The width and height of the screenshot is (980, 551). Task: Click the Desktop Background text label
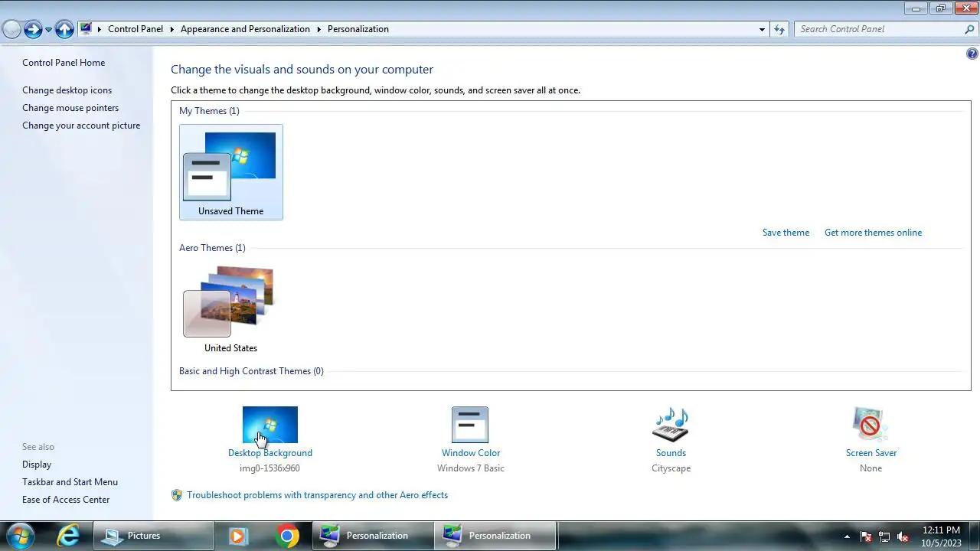click(270, 453)
